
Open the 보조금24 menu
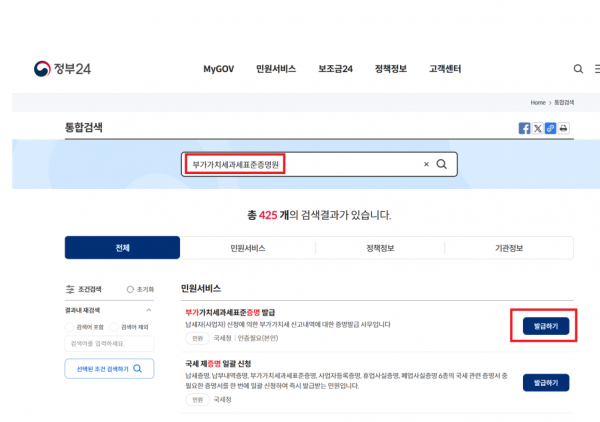point(335,69)
